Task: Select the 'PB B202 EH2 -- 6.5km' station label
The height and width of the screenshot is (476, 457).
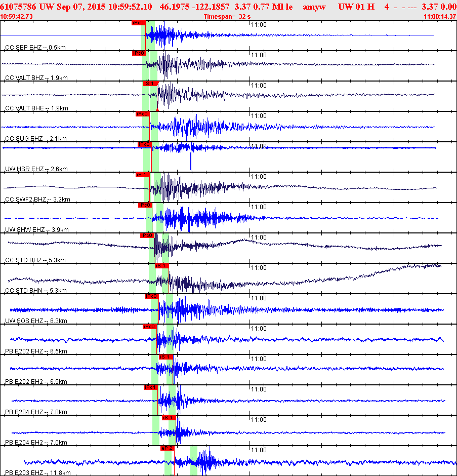Action: (36, 381)
